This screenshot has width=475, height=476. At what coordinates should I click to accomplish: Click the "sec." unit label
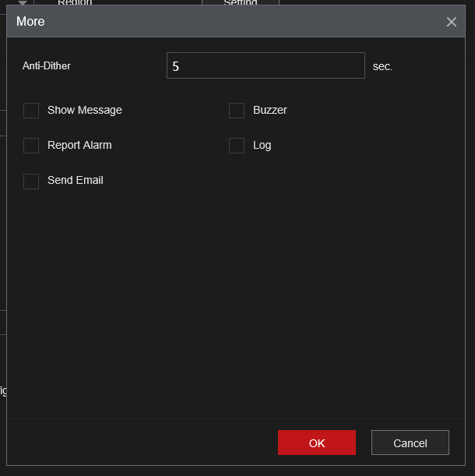(x=382, y=67)
